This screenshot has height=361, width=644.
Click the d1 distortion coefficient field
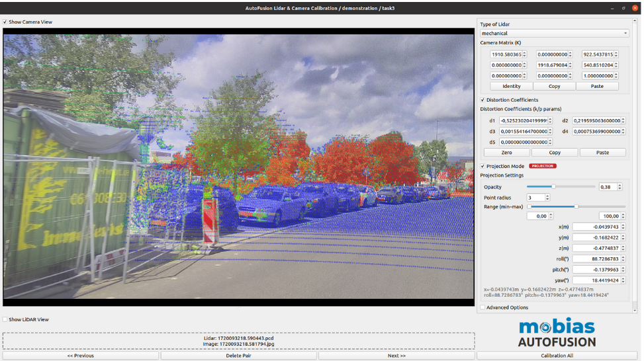pyautogui.click(x=523, y=120)
